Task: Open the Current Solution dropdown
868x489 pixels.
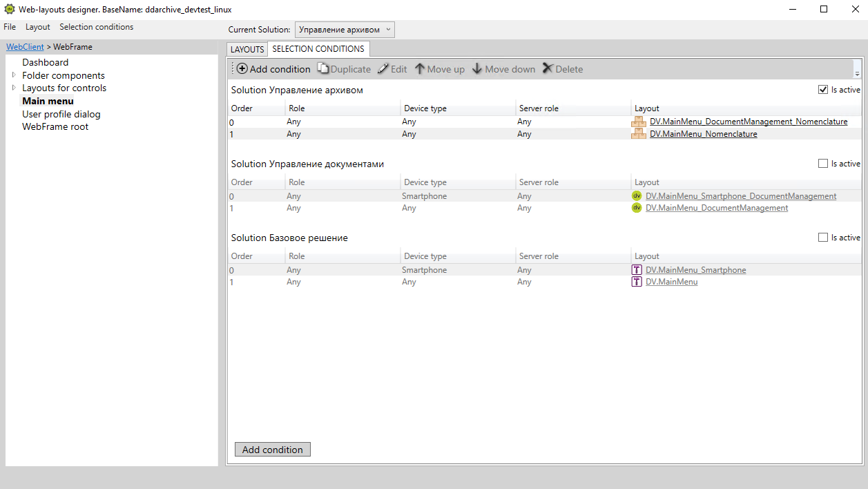Action: point(345,30)
